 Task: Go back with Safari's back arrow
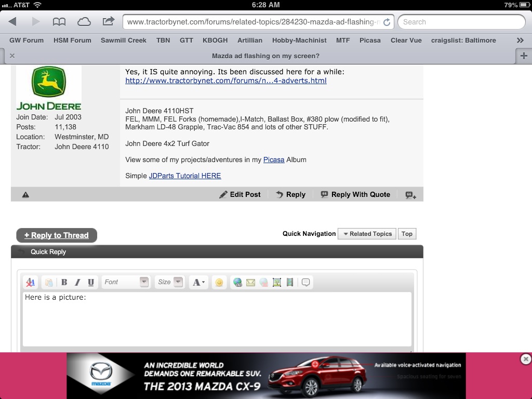[12, 22]
